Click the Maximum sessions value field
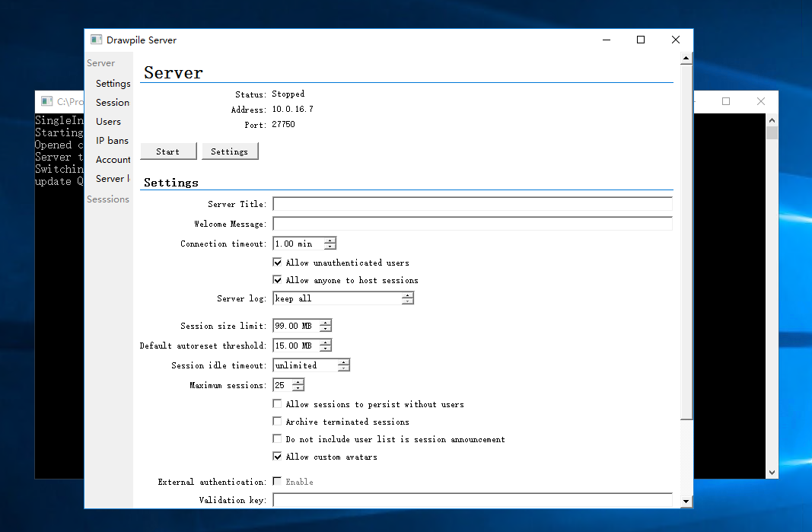The height and width of the screenshot is (532, 812). [283, 385]
